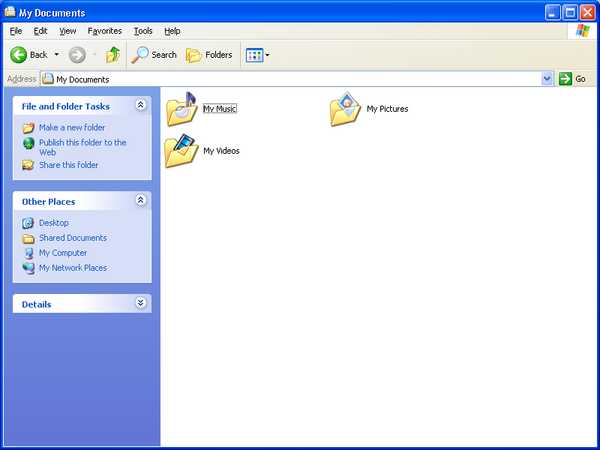Close the My Documents window

(587, 13)
